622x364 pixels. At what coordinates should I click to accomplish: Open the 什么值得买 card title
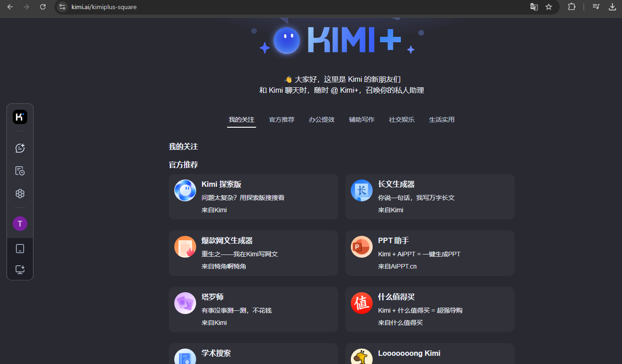pos(396,297)
